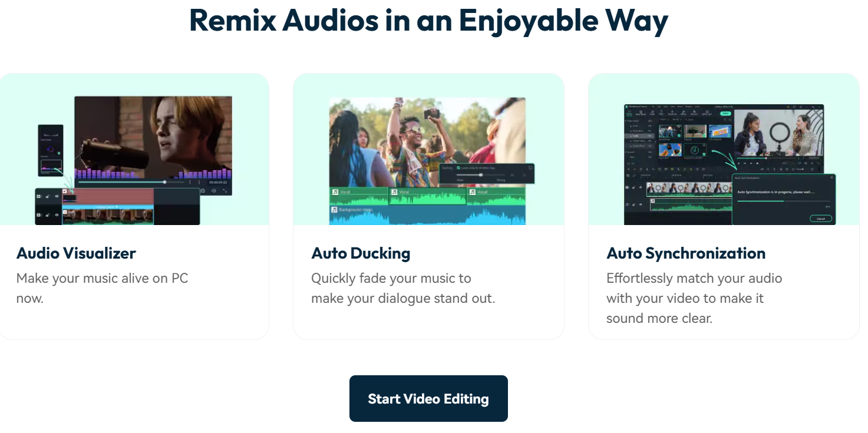Toggle the eye icon on lower video track

(x=57, y=215)
